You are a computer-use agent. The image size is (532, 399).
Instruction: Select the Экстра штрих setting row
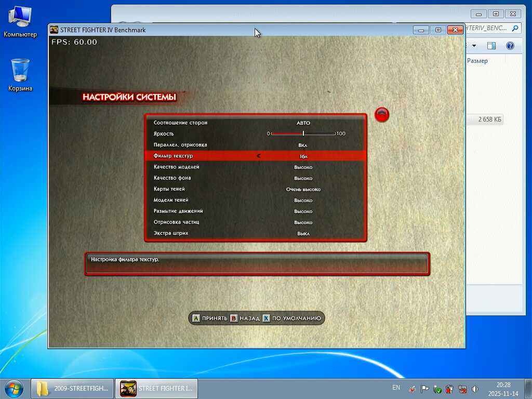click(x=256, y=233)
